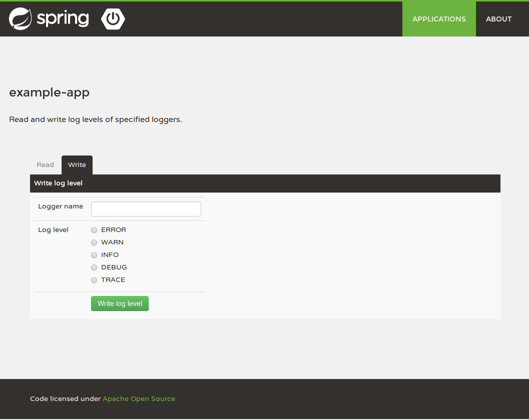Enable the TRACE log level option
Viewport: 529px width, 420px height.
click(94, 280)
